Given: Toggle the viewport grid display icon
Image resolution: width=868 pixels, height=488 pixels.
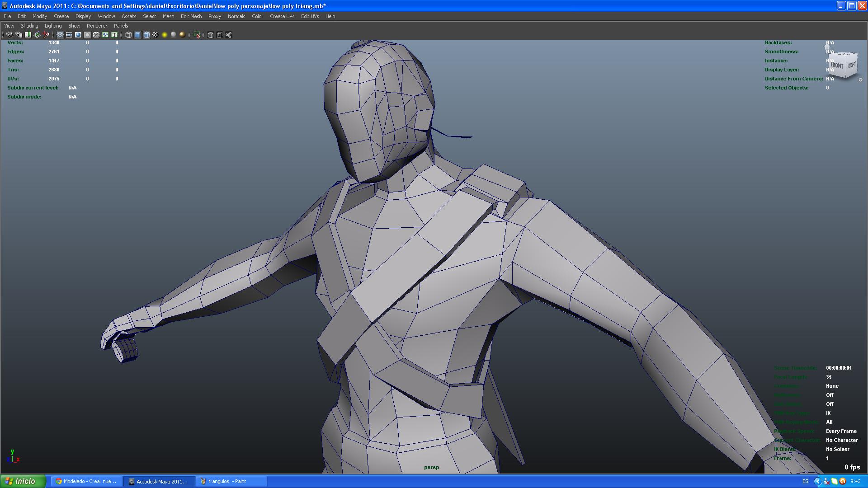Looking at the screenshot, I should pos(60,35).
